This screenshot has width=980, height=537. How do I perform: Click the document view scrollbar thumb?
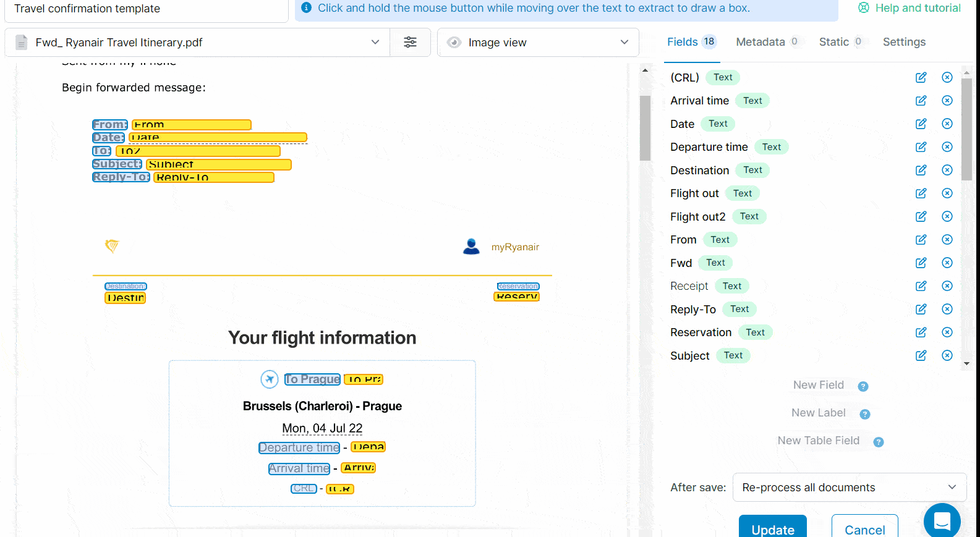(x=645, y=128)
